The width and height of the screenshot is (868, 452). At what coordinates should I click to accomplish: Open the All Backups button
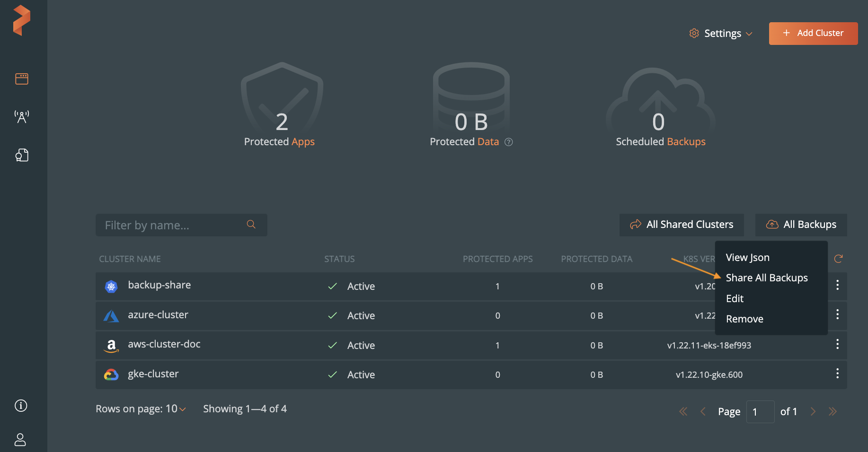pos(801,225)
